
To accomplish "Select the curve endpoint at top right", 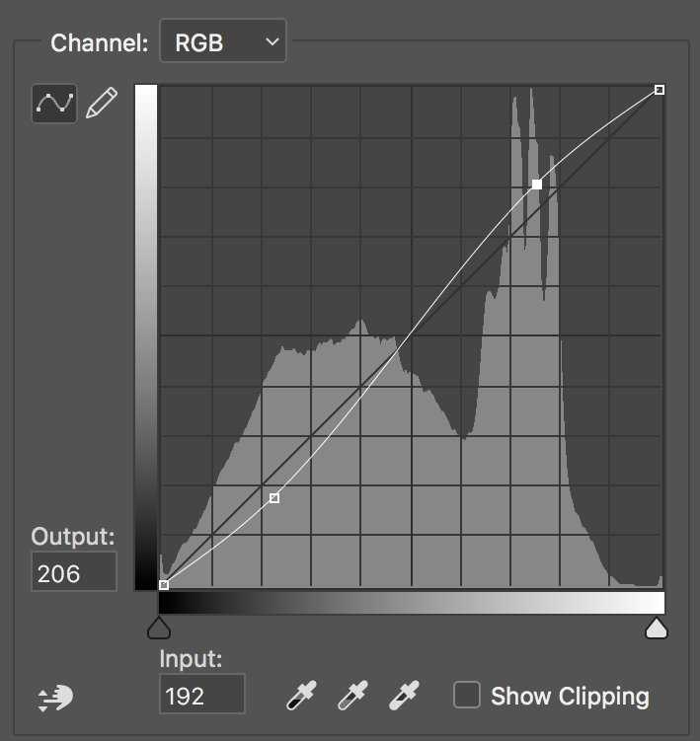I will pyautogui.click(x=660, y=90).
